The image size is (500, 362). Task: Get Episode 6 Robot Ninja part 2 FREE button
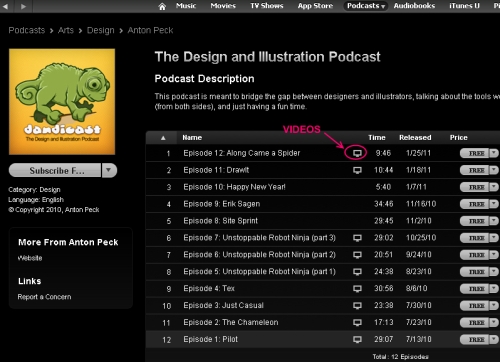pyautogui.click(x=474, y=255)
